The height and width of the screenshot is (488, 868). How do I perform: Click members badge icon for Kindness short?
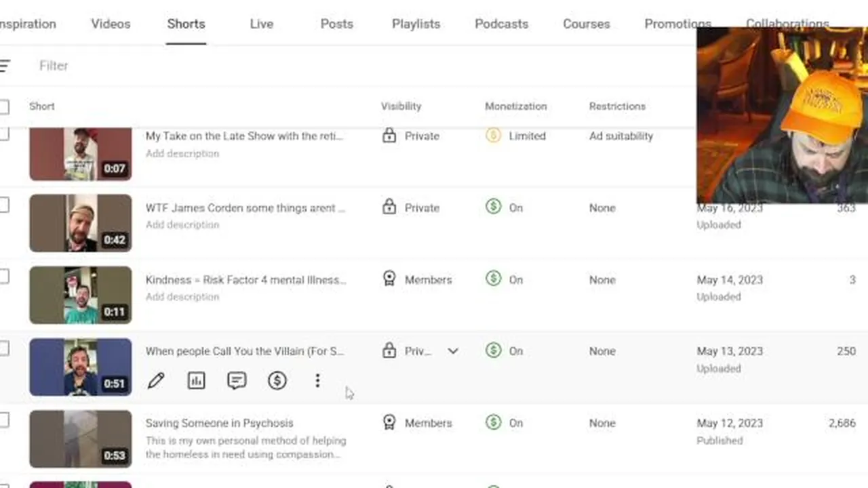point(389,279)
